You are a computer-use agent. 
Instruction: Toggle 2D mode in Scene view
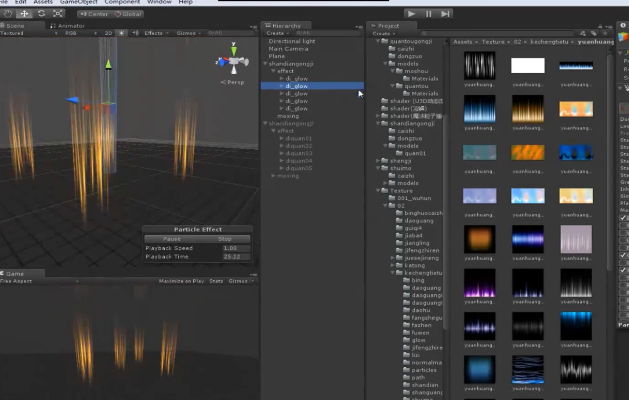tap(109, 33)
